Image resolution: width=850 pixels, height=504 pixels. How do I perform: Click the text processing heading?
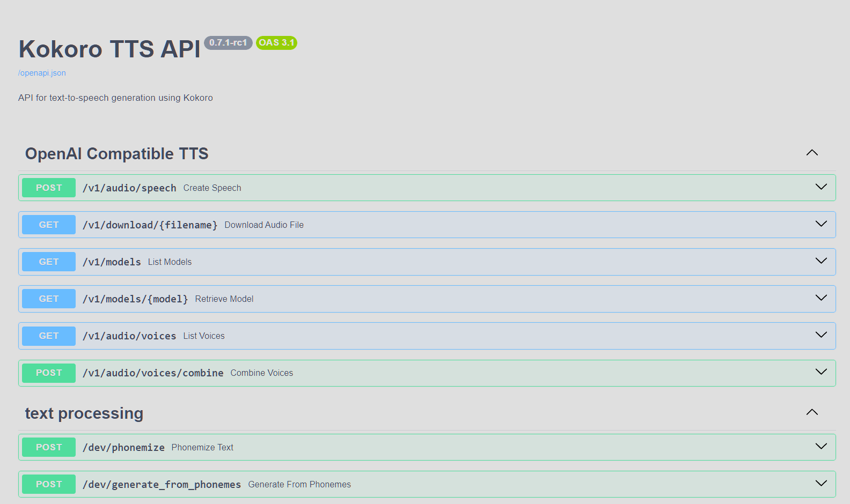[x=84, y=413]
